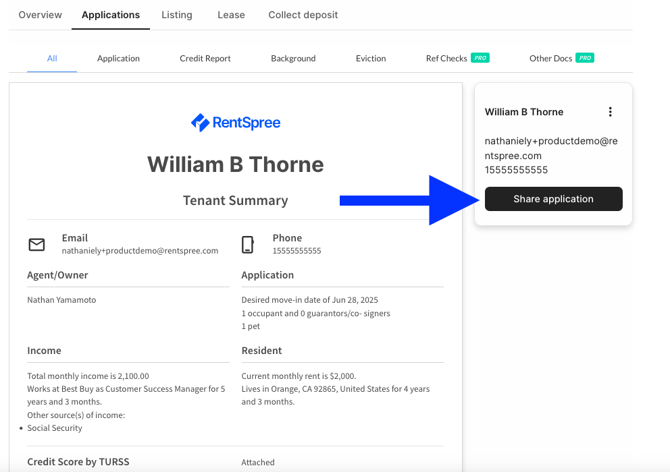Click the 1 occupant and 0 guarantors line
The image size is (670, 472).
(x=316, y=313)
